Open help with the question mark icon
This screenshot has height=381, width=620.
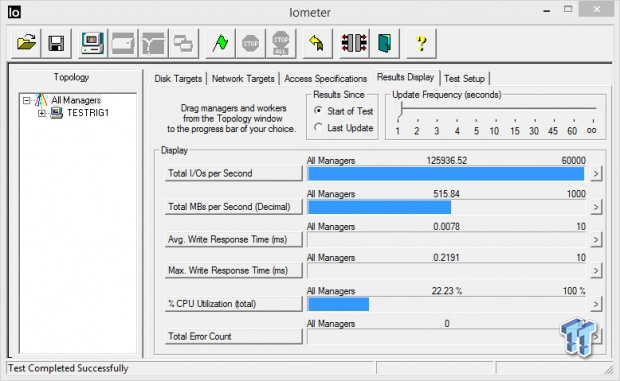pos(422,43)
